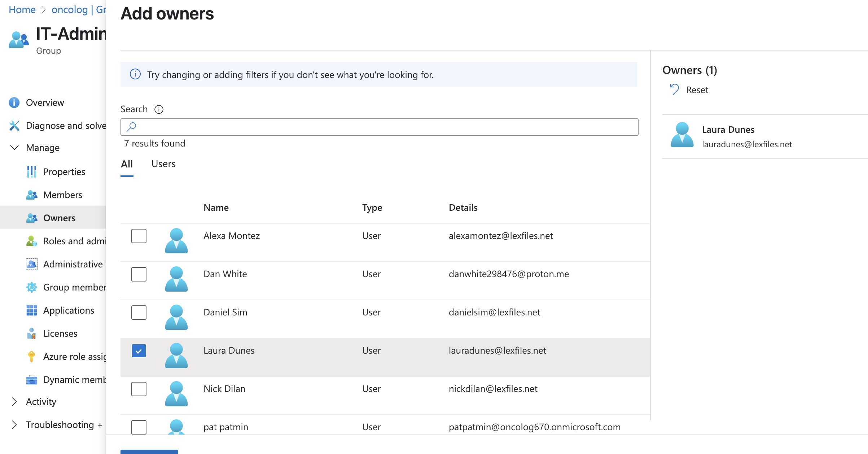Go to Home breadcrumb link
868x454 pixels.
22,10
